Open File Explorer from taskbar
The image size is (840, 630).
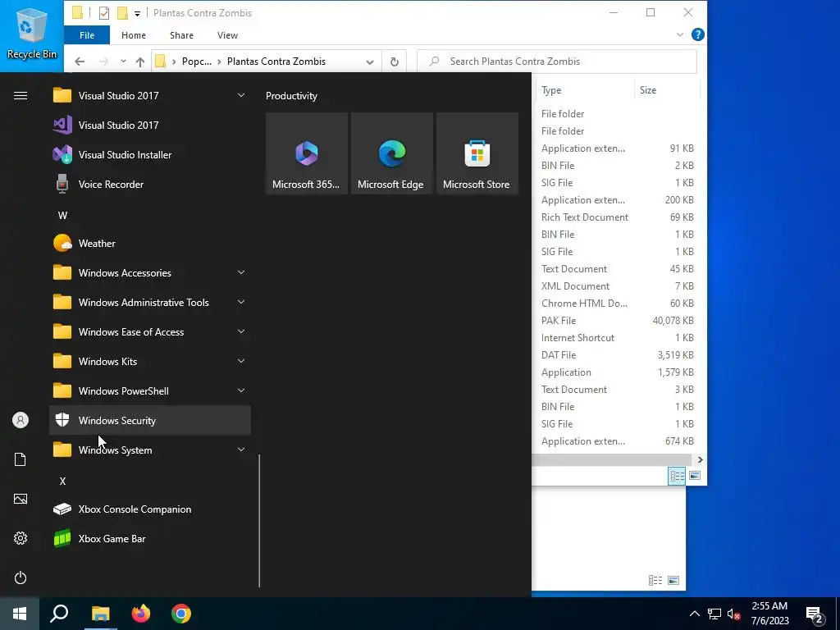[x=100, y=614]
